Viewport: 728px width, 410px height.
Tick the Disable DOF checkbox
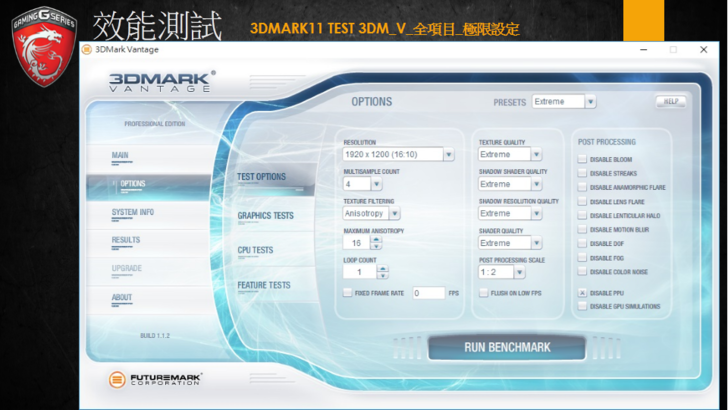click(582, 243)
